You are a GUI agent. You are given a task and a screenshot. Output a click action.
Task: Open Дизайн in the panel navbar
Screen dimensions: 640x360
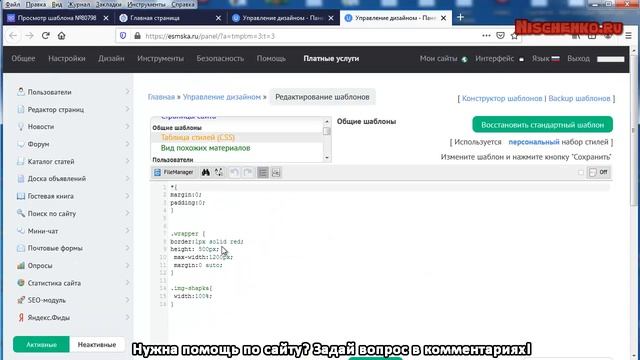point(111,59)
